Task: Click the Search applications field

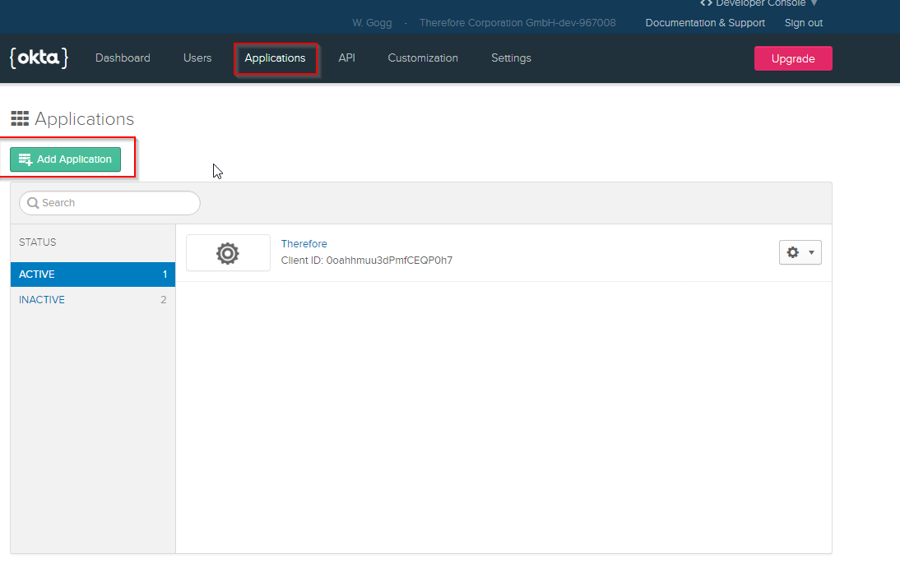Action: [x=110, y=203]
